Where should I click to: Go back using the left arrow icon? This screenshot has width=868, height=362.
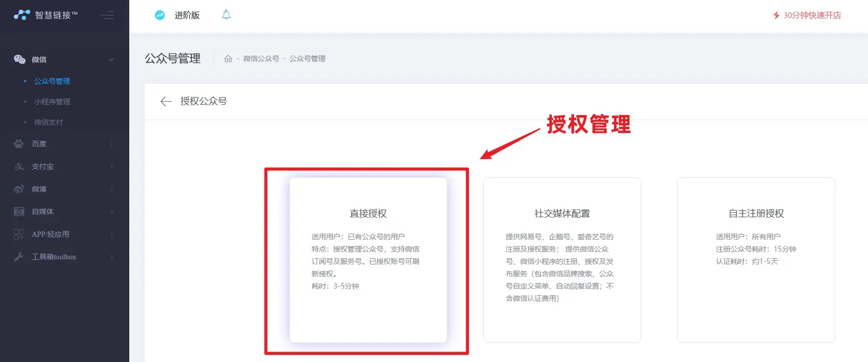(166, 101)
